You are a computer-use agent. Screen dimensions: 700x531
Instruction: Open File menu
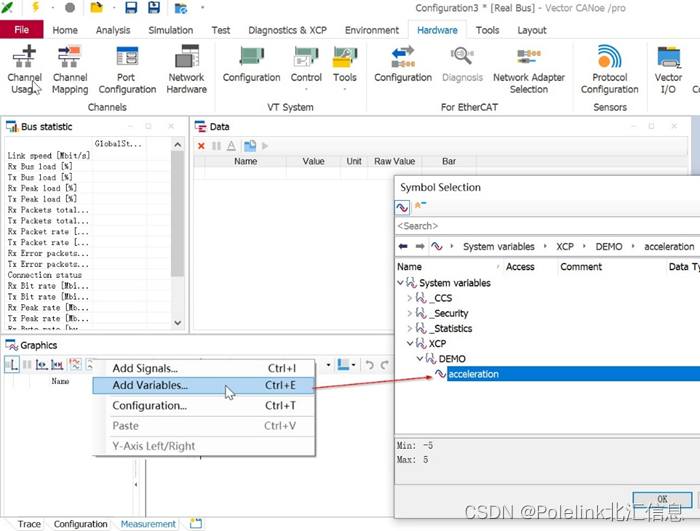21,29
